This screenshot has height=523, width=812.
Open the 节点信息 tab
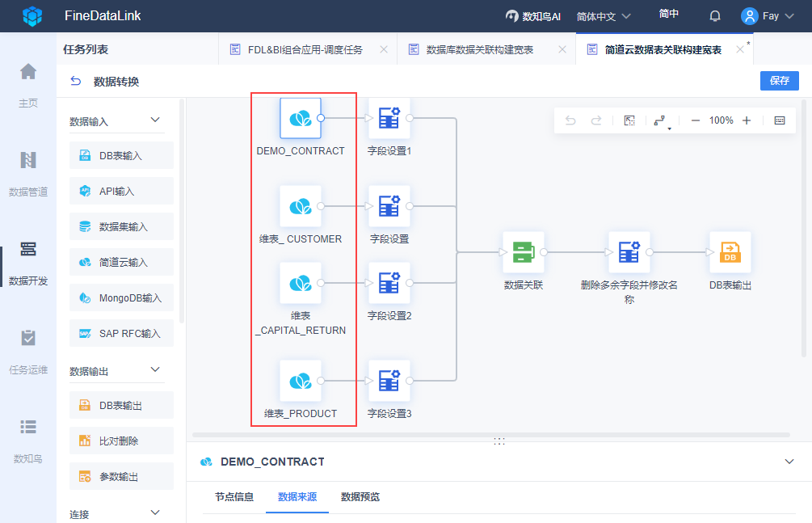(x=234, y=497)
